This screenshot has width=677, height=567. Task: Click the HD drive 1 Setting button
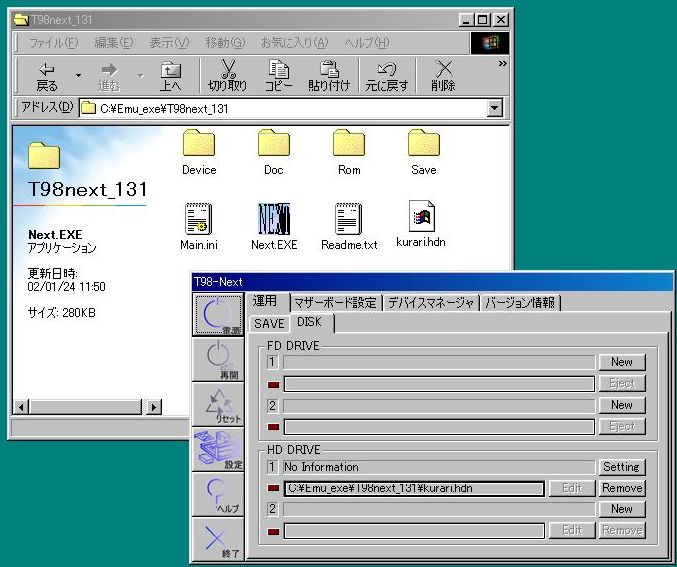[622, 467]
